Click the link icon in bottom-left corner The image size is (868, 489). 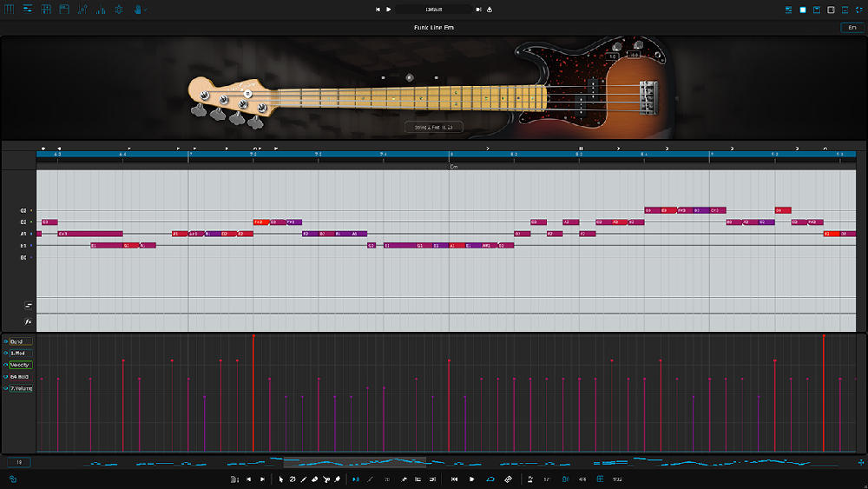(x=13, y=479)
